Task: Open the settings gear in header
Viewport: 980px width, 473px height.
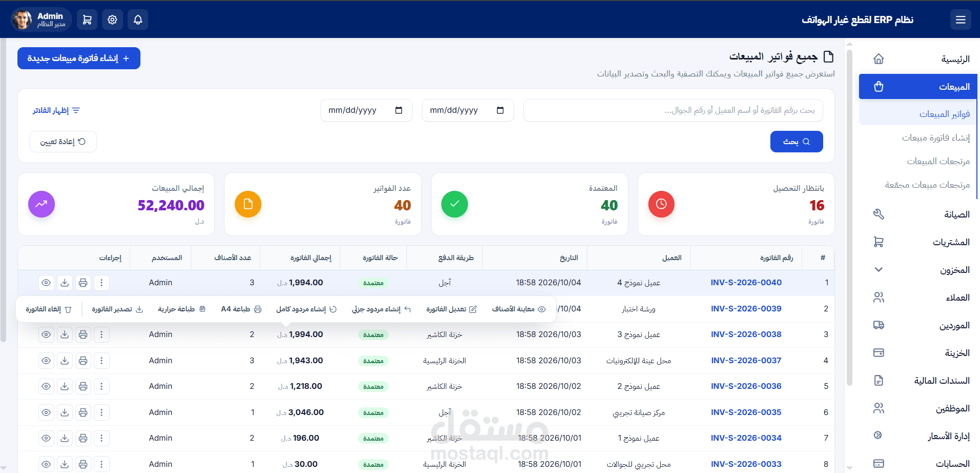Action: click(112, 19)
